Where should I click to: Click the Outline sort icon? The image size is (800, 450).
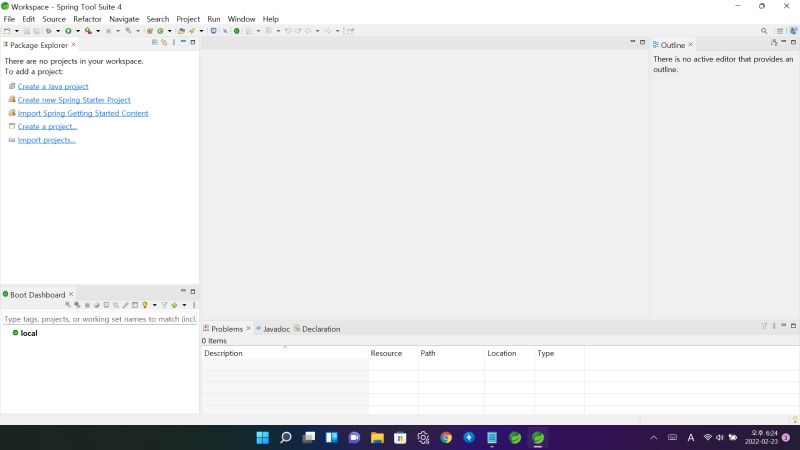click(774, 42)
